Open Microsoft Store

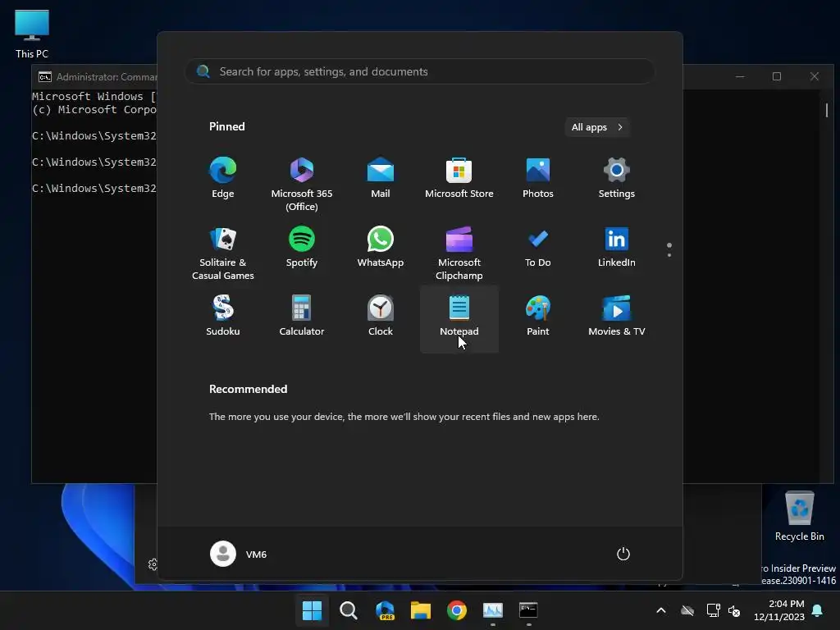(x=459, y=178)
